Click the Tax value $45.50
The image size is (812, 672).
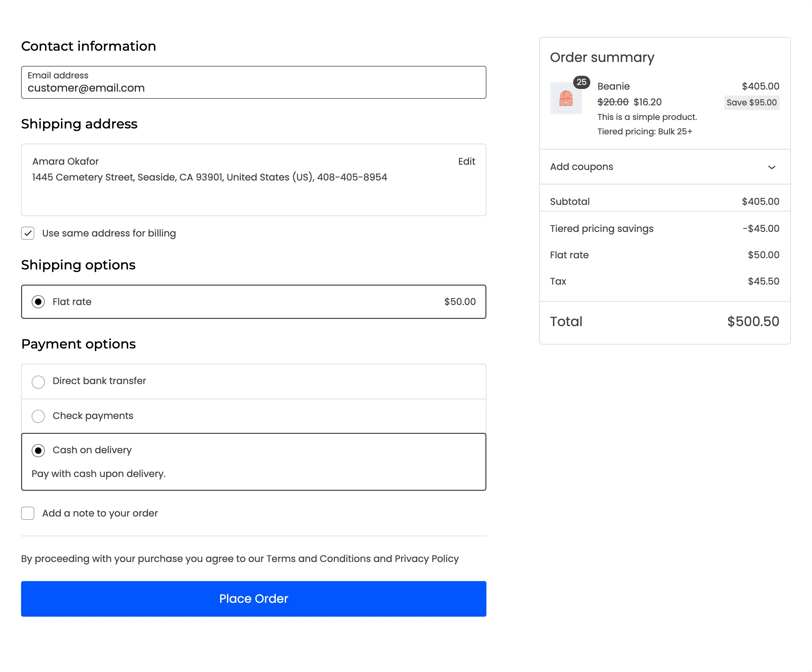(x=763, y=281)
